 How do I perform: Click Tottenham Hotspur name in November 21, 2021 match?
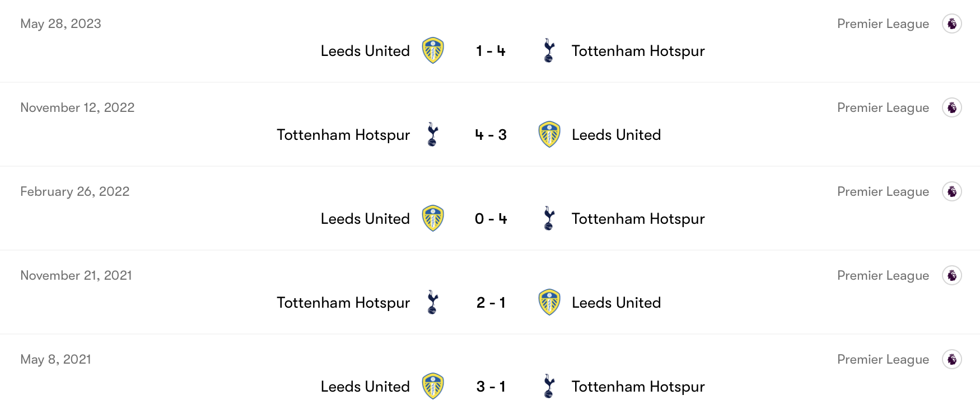pos(343,303)
